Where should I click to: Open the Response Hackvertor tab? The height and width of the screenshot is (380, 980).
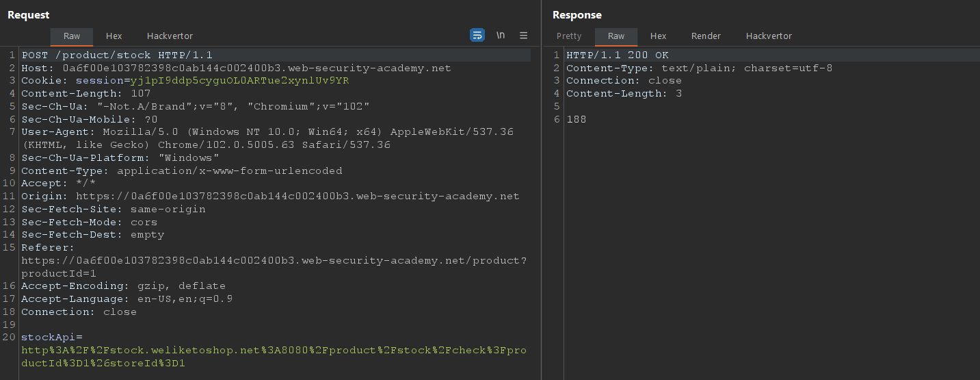pyautogui.click(x=769, y=36)
